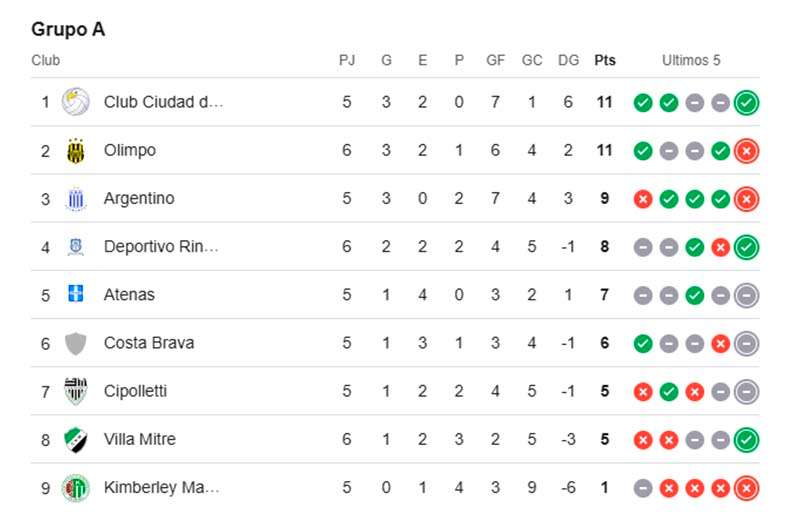Click the Argentino striped crest icon
Image resolution: width=800 pixels, height=530 pixels.
[76, 198]
